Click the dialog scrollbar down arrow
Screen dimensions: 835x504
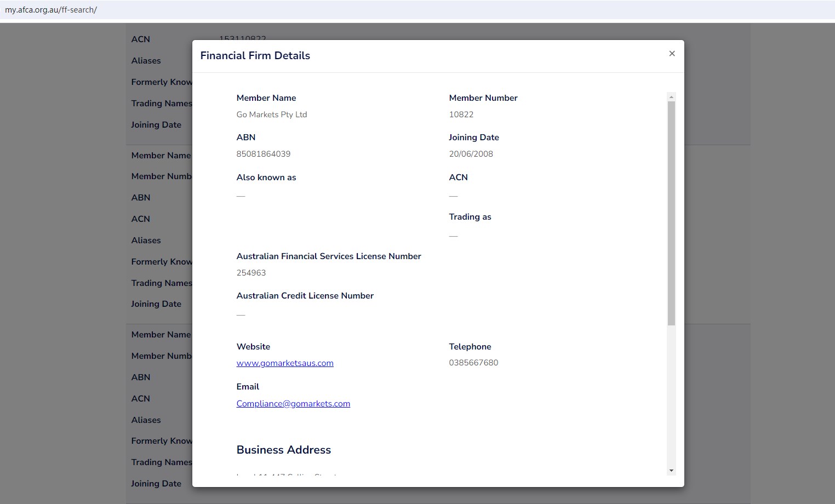tap(671, 471)
